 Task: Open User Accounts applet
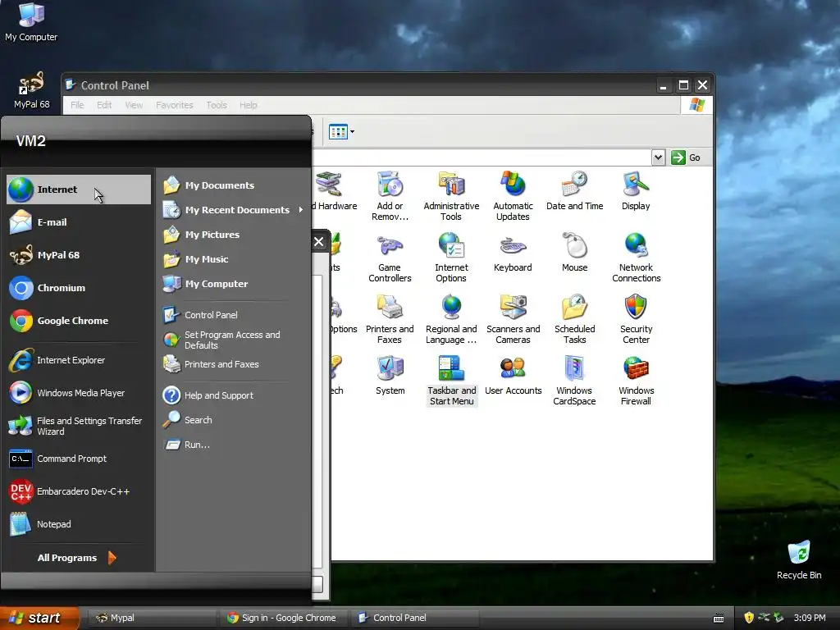click(514, 376)
